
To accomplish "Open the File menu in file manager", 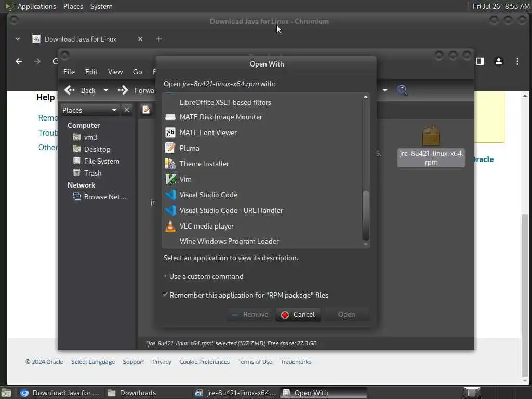I will pyautogui.click(x=69, y=72).
